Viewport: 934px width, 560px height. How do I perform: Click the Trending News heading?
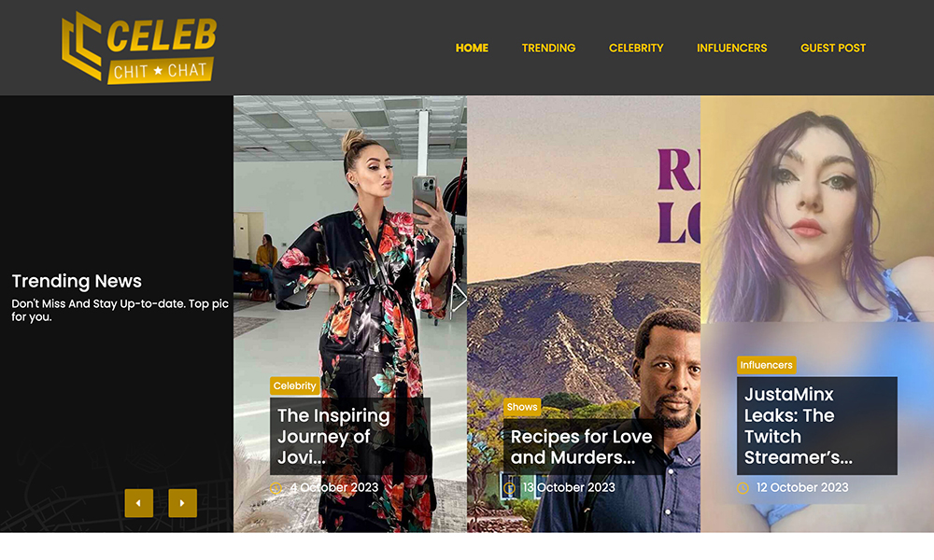(77, 281)
